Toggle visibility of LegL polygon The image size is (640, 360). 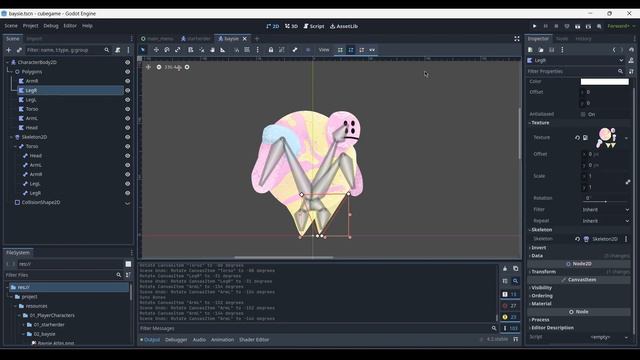click(127, 100)
